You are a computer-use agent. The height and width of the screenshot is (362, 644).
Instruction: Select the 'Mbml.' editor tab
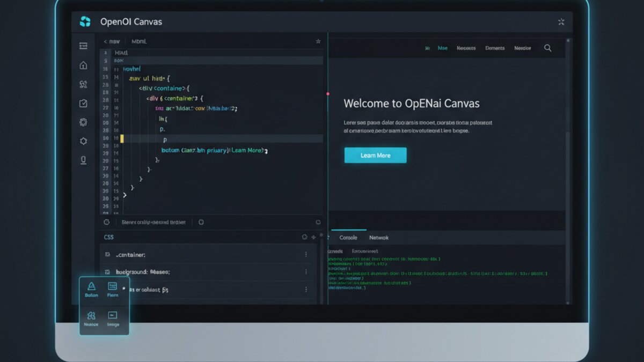[139, 41]
